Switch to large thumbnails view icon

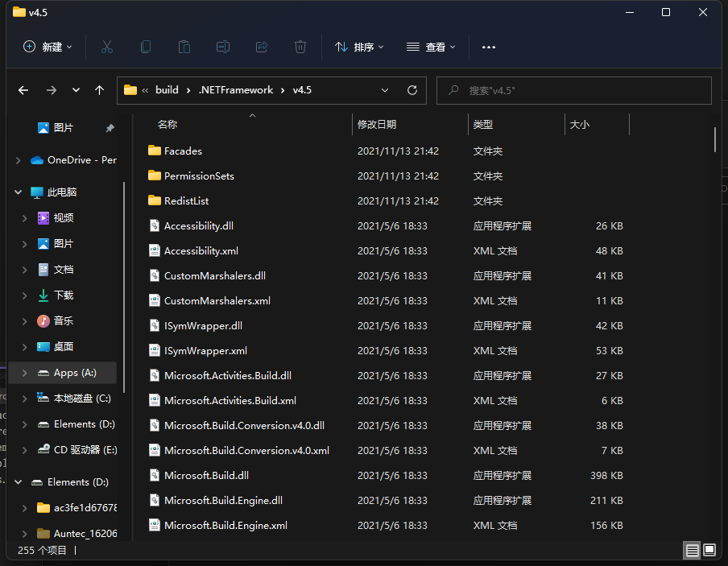[x=709, y=551]
